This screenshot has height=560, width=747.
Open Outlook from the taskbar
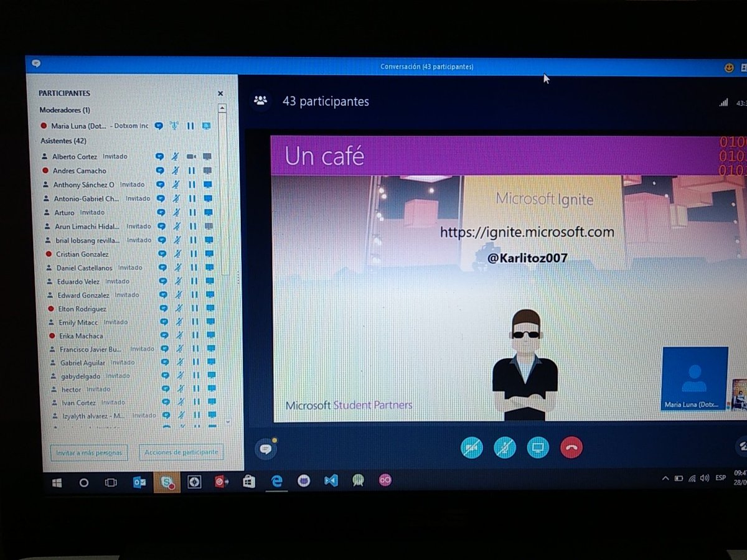point(139,482)
